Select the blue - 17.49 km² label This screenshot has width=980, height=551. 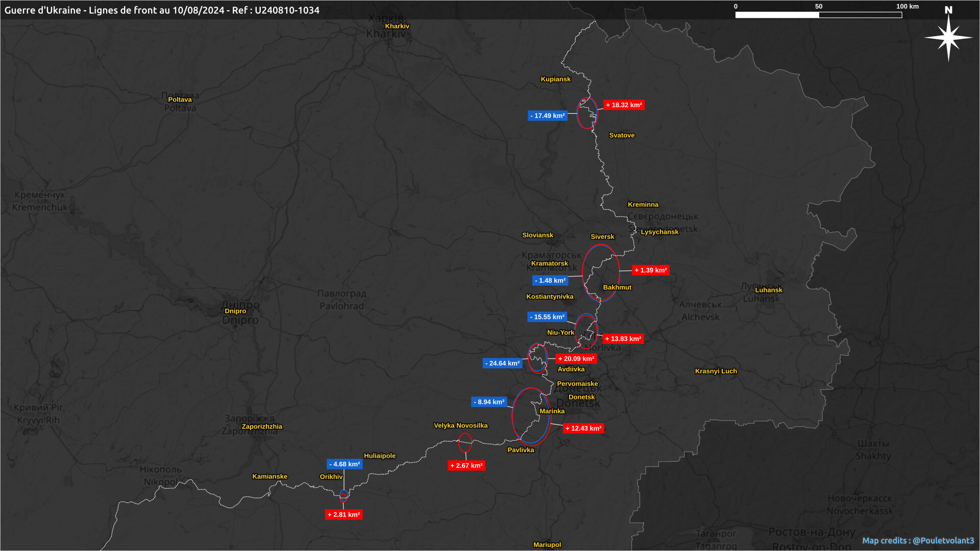(x=547, y=116)
